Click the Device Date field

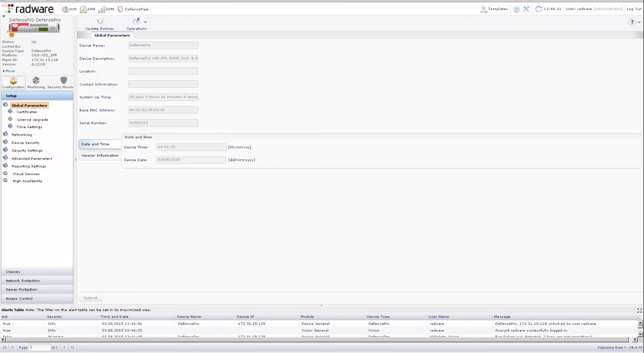point(191,160)
